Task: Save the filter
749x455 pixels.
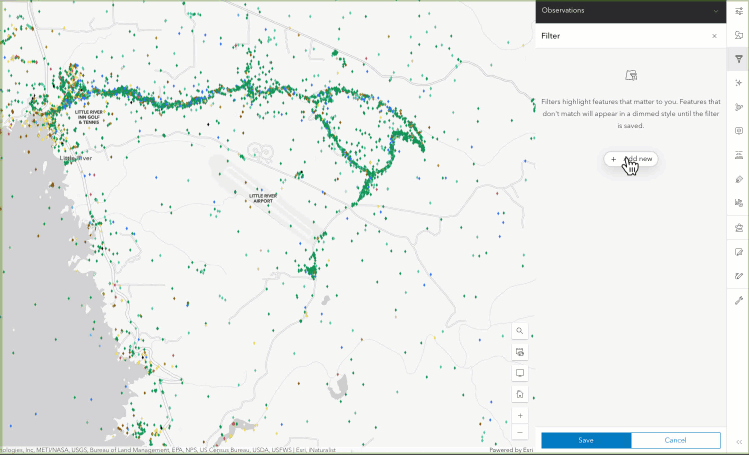Action: 586,440
